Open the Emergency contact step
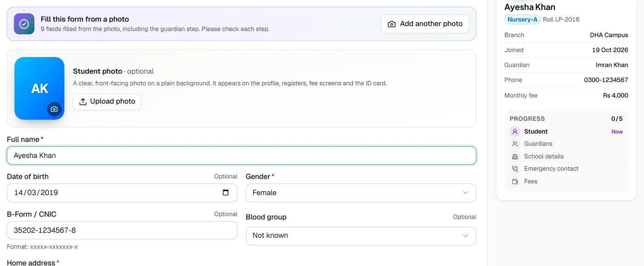The width and height of the screenshot is (644, 266). click(x=551, y=169)
